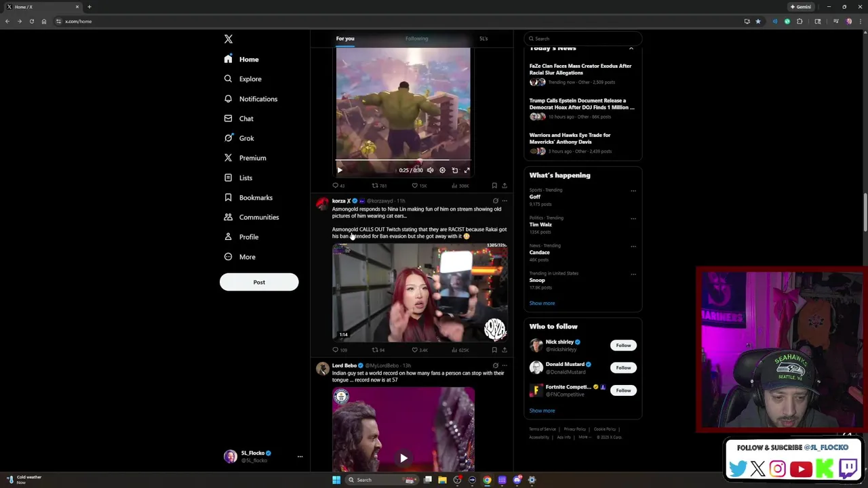The image size is (868, 488).
Task: Open options for Tim Walz trend
Action: coord(633,219)
